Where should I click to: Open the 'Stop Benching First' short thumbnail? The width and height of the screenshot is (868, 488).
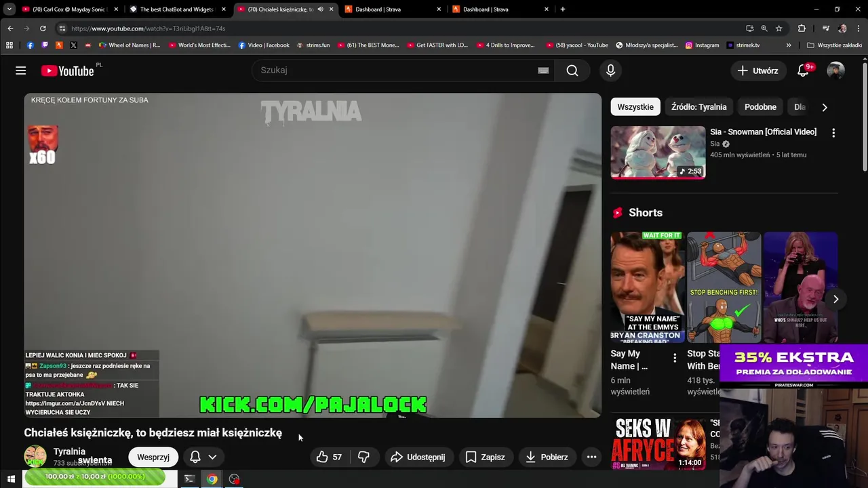724,287
